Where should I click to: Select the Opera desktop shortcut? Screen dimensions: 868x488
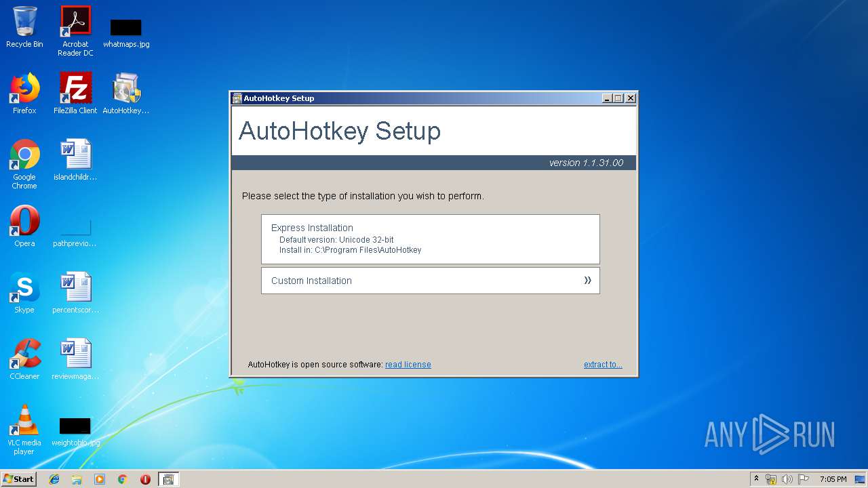click(24, 226)
